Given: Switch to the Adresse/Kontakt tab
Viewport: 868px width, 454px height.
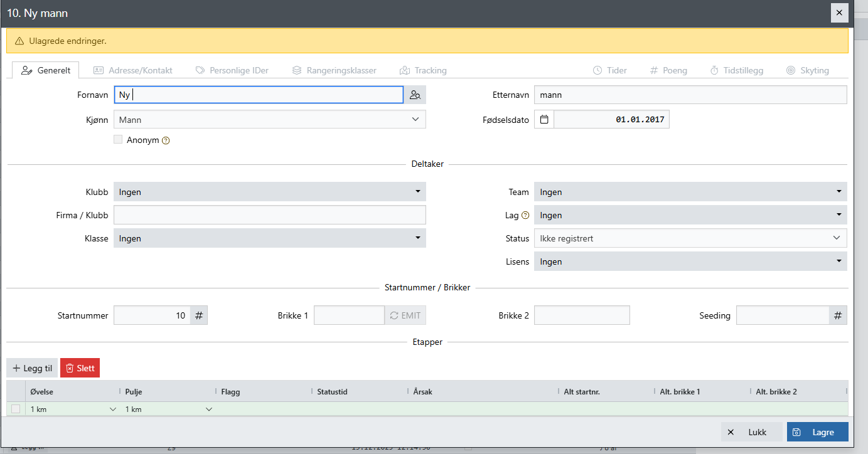Looking at the screenshot, I should (132, 70).
